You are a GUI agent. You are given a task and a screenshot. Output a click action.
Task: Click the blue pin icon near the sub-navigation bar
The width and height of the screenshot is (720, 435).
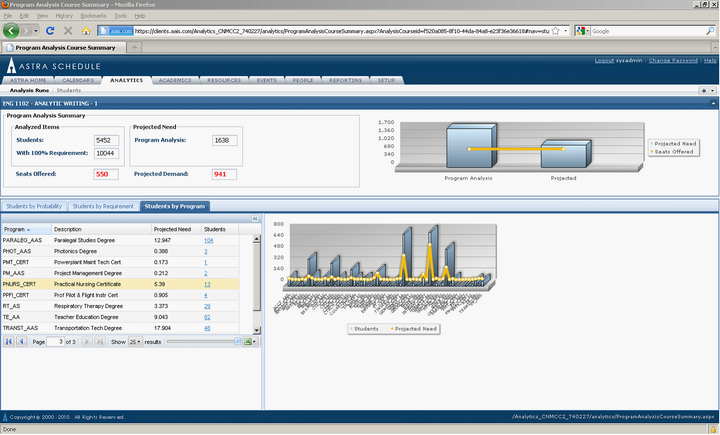pos(703,90)
